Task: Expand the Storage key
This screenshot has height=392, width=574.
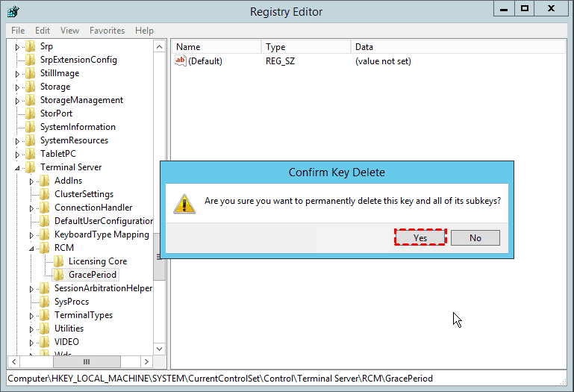Action: click(x=17, y=87)
